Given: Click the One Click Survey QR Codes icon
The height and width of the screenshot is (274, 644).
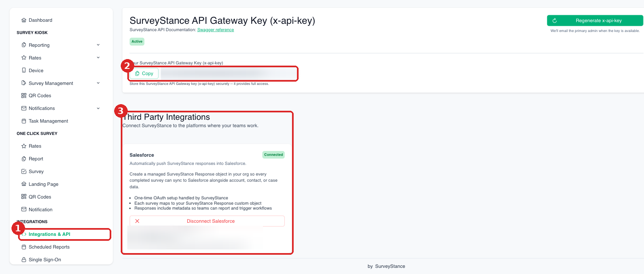Looking at the screenshot, I should click(x=24, y=197).
